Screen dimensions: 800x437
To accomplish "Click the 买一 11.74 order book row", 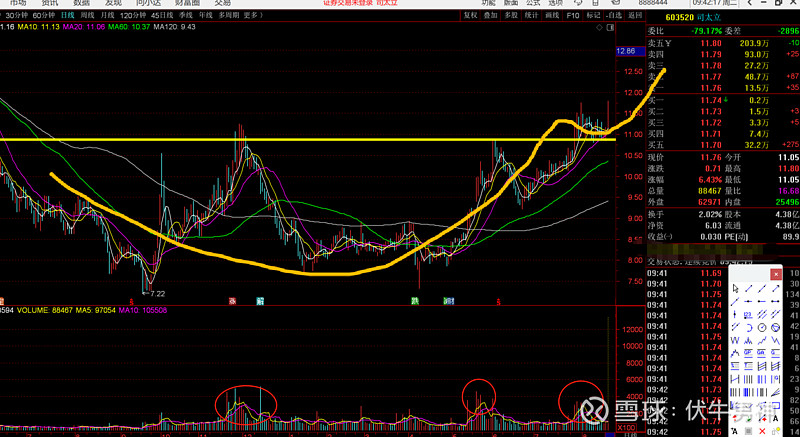I will click(723, 100).
